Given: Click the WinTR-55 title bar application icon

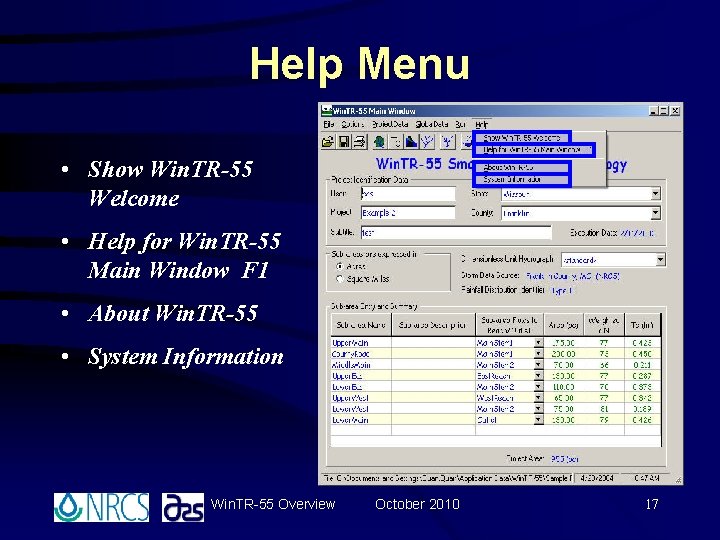Looking at the screenshot, I should coord(326,110).
